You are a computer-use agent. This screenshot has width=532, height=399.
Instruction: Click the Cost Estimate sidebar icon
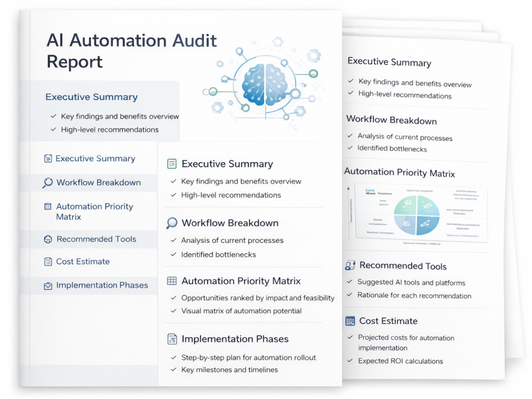click(x=48, y=262)
